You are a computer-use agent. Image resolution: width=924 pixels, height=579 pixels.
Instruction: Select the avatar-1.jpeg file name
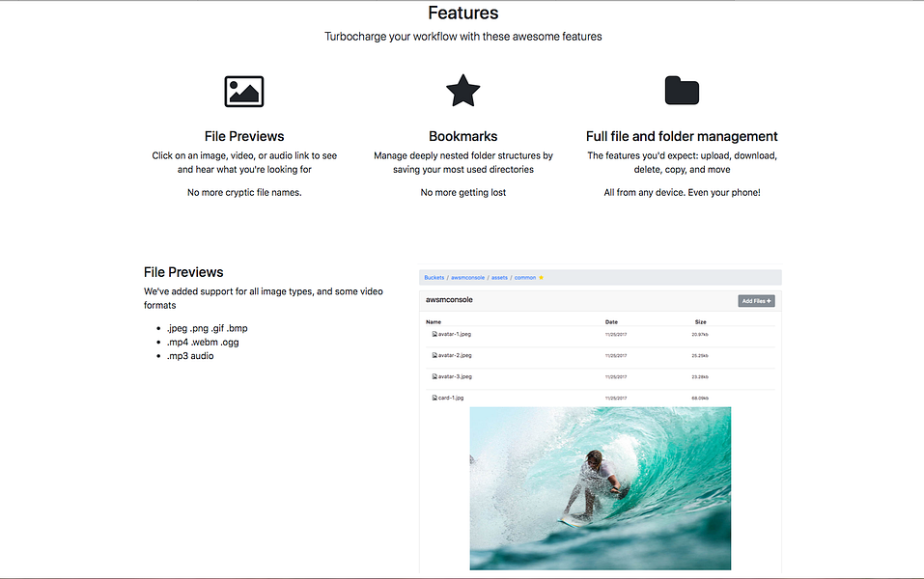(x=455, y=334)
